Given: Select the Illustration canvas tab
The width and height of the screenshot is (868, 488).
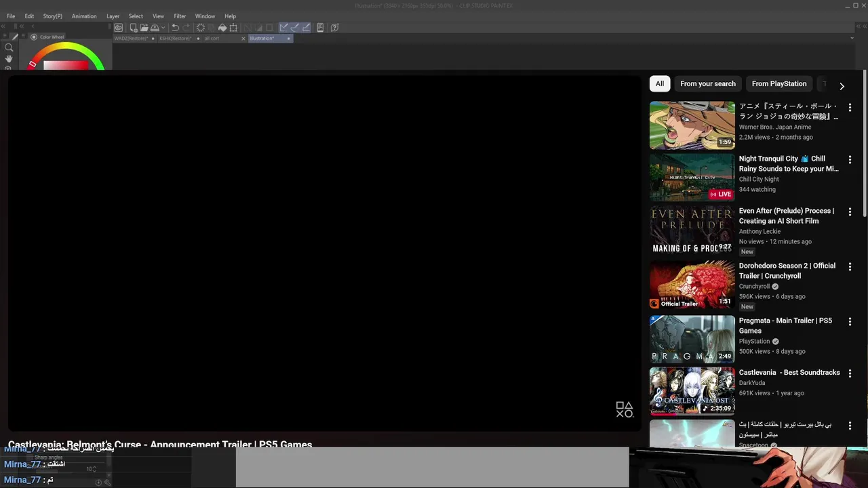Looking at the screenshot, I should pos(270,39).
